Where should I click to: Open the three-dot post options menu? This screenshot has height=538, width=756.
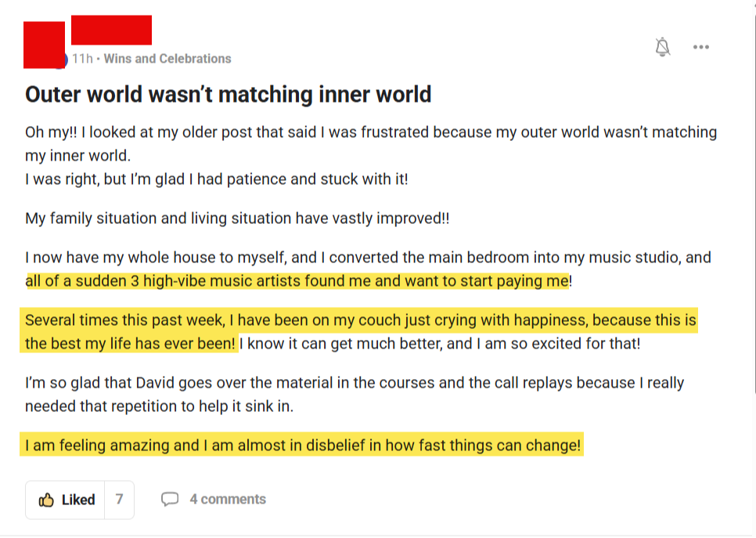click(701, 47)
